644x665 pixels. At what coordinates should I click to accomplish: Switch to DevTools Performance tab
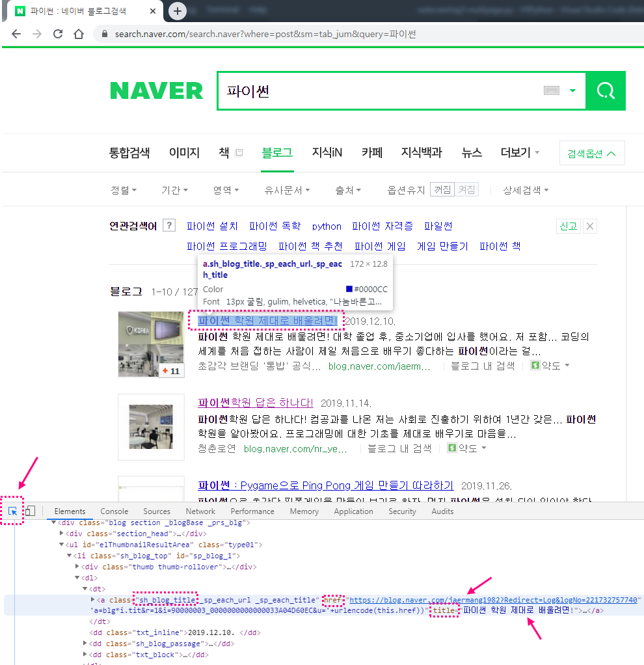click(x=252, y=511)
